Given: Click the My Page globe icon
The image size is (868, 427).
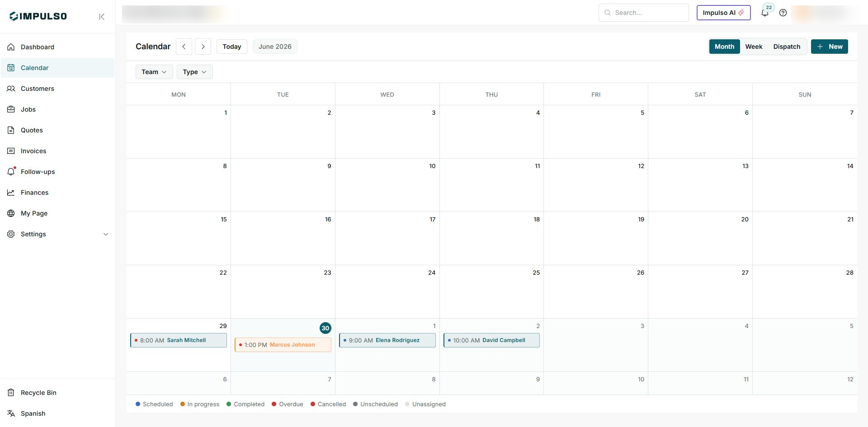Looking at the screenshot, I should [11, 213].
